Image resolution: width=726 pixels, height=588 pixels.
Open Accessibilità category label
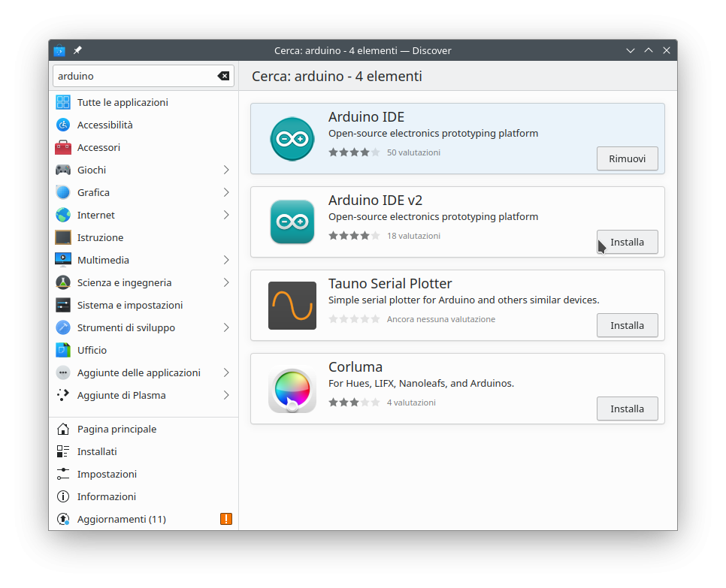[x=105, y=125]
